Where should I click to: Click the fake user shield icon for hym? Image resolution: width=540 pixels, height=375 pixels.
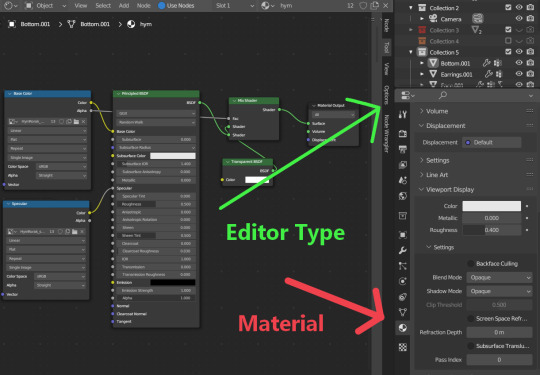point(363,6)
